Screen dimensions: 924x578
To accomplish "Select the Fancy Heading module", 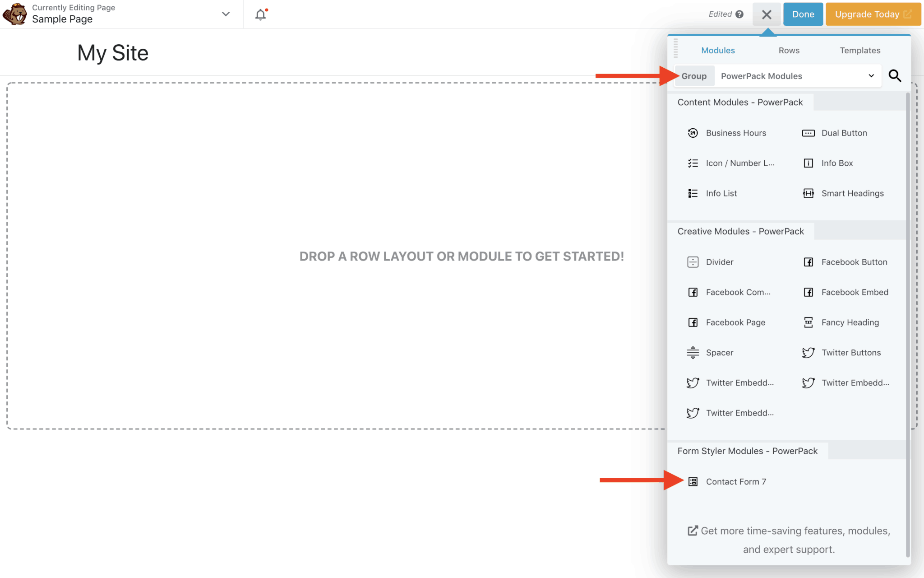I will click(x=850, y=322).
